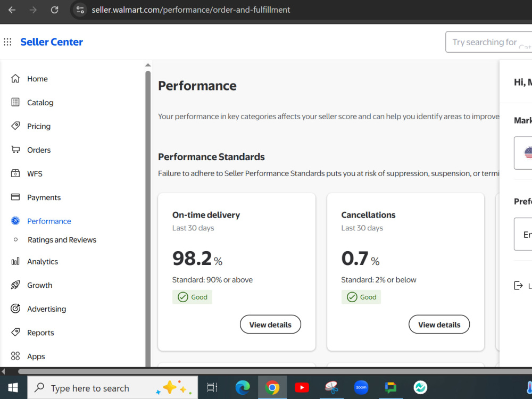Select Pricing in the sidebar
Image resolution: width=532 pixels, height=399 pixels.
coord(39,126)
